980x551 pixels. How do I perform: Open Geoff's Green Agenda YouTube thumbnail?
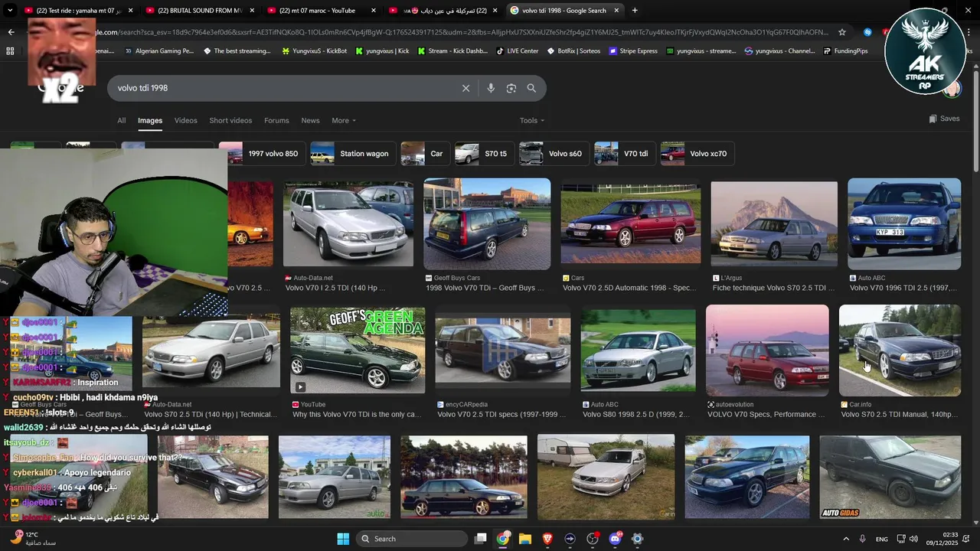(358, 350)
